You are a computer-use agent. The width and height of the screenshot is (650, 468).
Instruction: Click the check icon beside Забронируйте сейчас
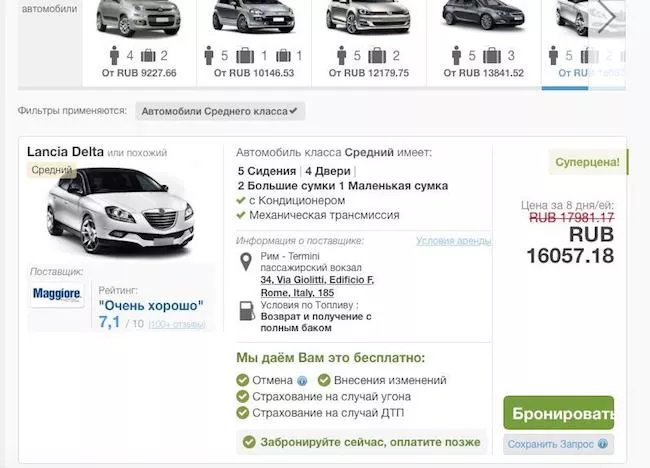point(249,441)
